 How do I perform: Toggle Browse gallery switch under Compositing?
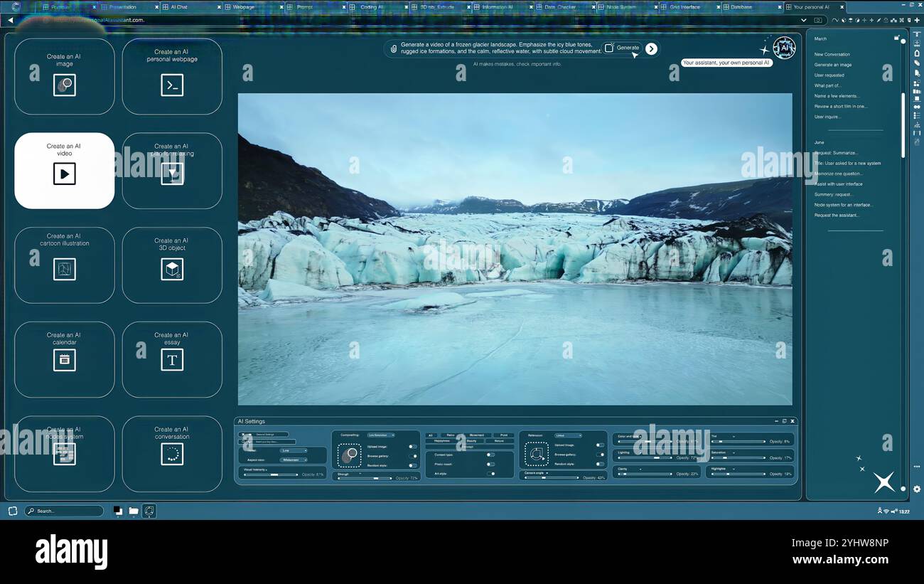(412, 456)
